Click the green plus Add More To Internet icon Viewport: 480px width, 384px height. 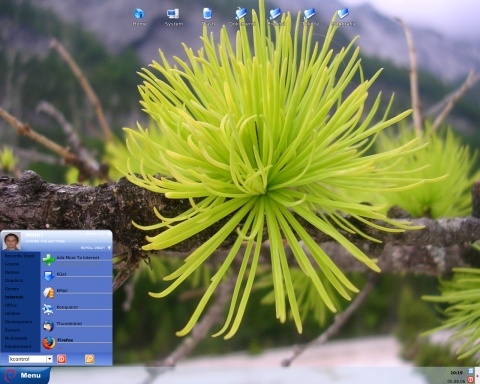(x=48, y=260)
